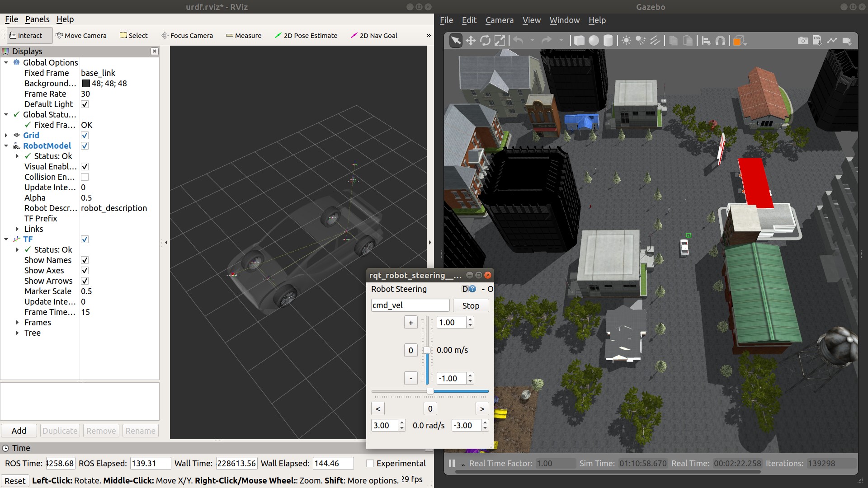Click the angular velocity horizontal slider handle

click(430, 391)
